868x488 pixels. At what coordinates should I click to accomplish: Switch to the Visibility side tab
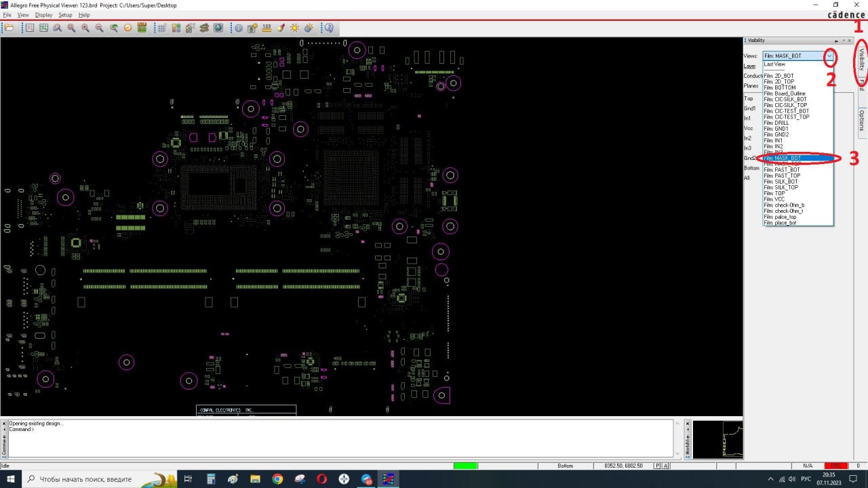coord(862,60)
